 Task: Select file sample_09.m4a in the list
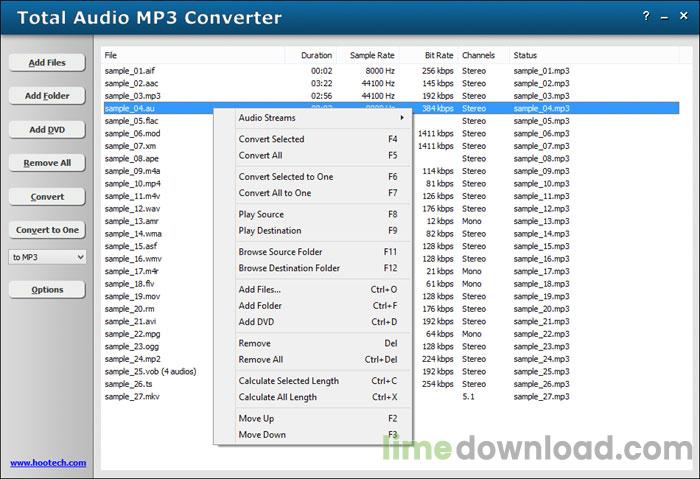(132, 171)
